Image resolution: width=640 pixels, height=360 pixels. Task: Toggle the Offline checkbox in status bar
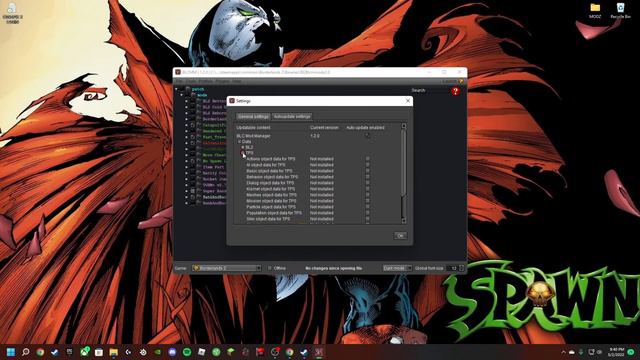270,268
